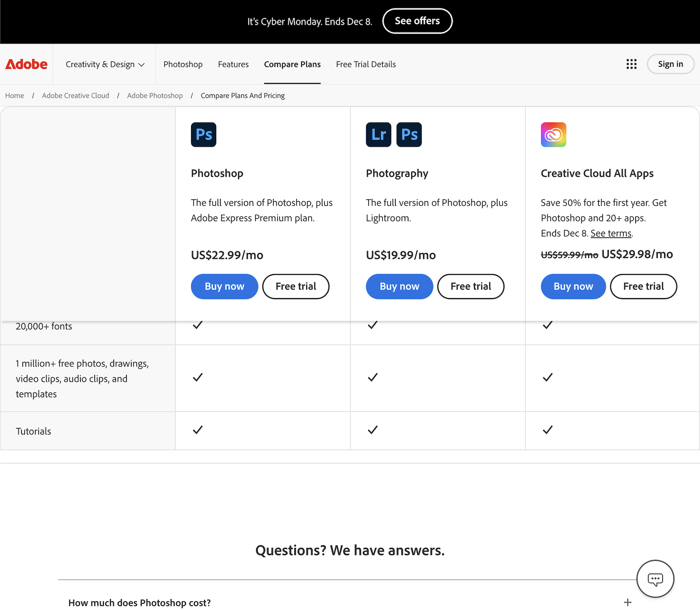This screenshot has width=700, height=610.
Task: Go to Adobe Creative Cloud breadcrumb
Action: coord(76,95)
